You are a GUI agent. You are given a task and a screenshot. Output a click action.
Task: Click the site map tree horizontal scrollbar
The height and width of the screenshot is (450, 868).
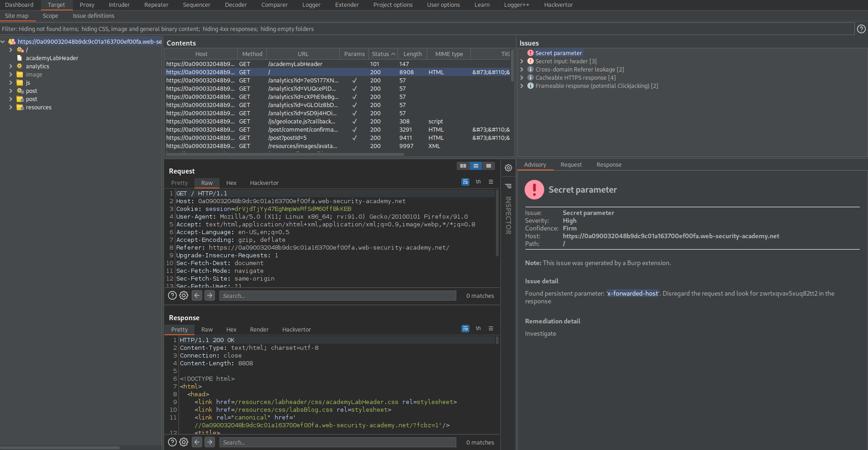coord(60,448)
